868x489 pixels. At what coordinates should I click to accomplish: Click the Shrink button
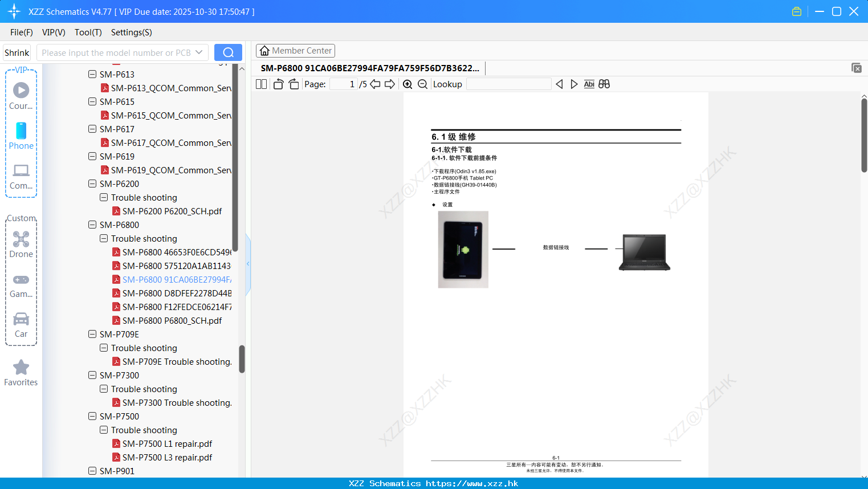click(17, 52)
